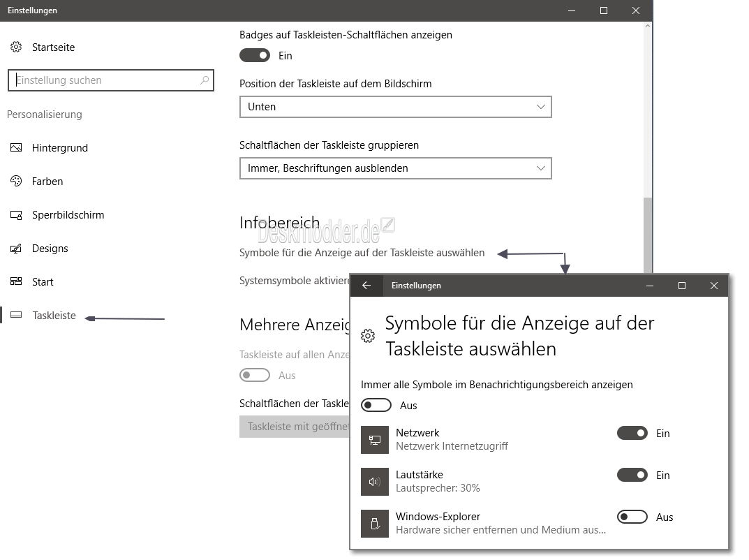
Task: Open the Start personalization page
Action: point(42,282)
